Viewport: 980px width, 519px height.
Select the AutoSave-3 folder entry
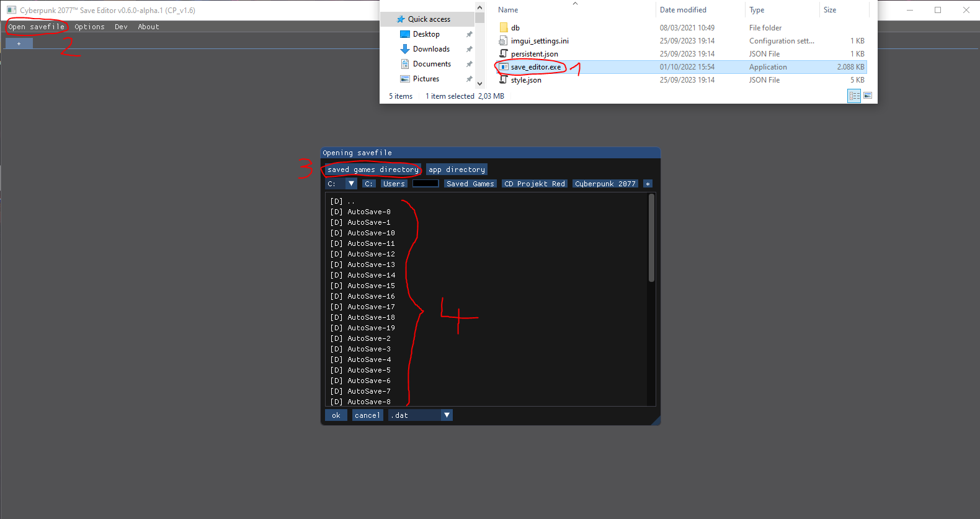[x=487, y=349]
